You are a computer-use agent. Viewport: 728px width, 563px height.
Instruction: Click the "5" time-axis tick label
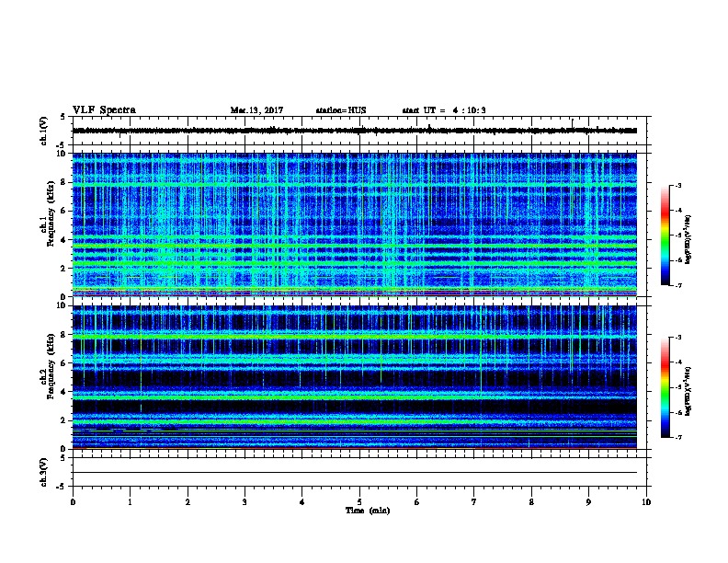[x=359, y=502]
